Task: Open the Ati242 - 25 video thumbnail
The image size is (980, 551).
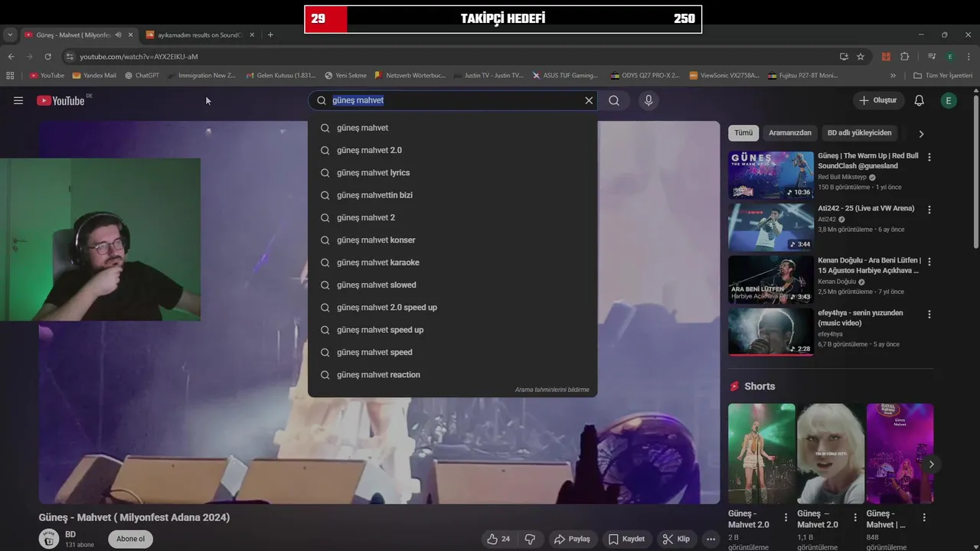Action: coord(770,227)
